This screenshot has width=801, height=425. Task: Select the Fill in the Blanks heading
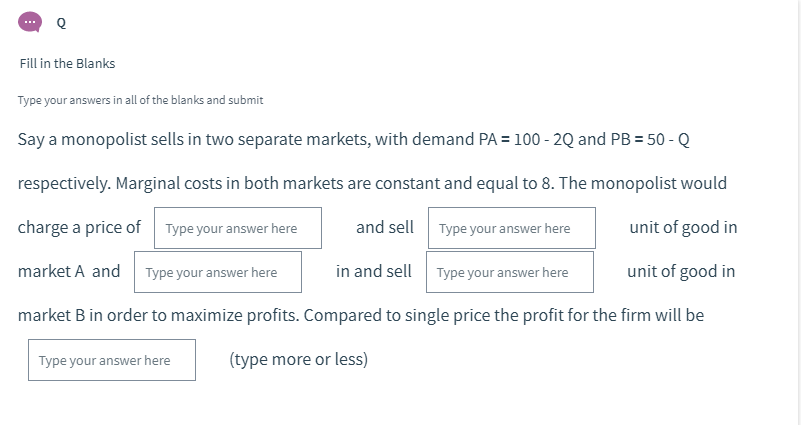click(67, 63)
